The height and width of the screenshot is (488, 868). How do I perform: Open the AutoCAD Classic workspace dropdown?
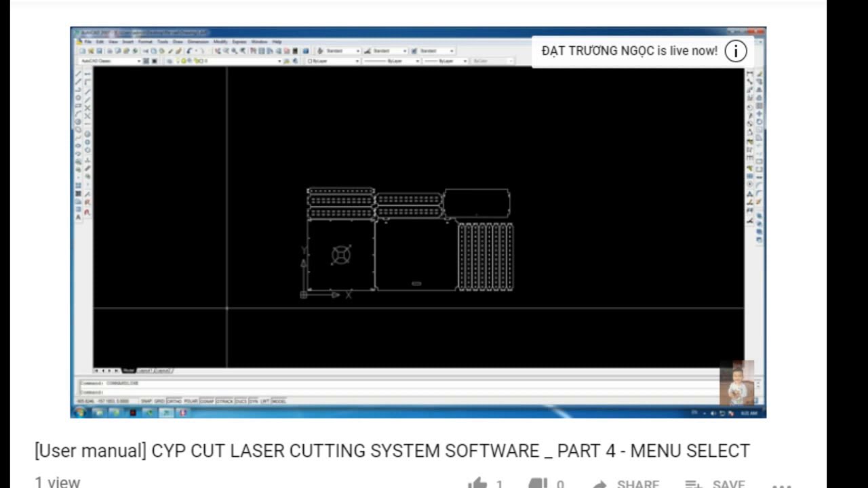click(x=111, y=61)
